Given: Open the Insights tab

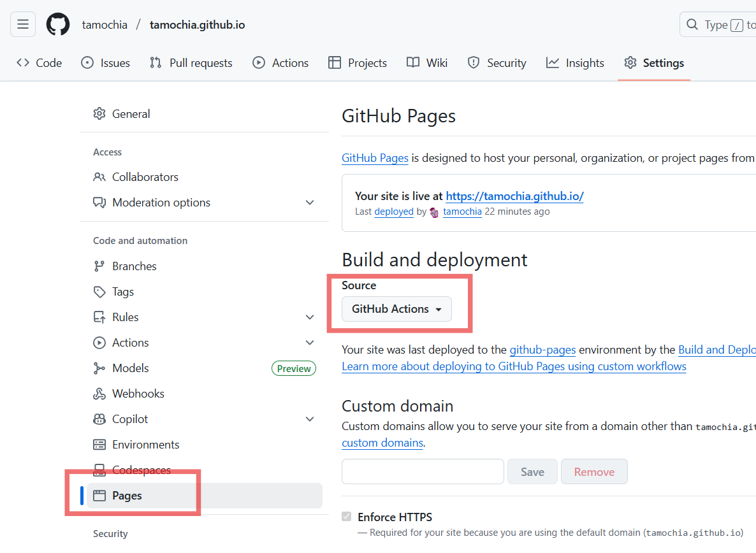Looking at the screenshot, I should pyautogui.click(x=575, y=63).
